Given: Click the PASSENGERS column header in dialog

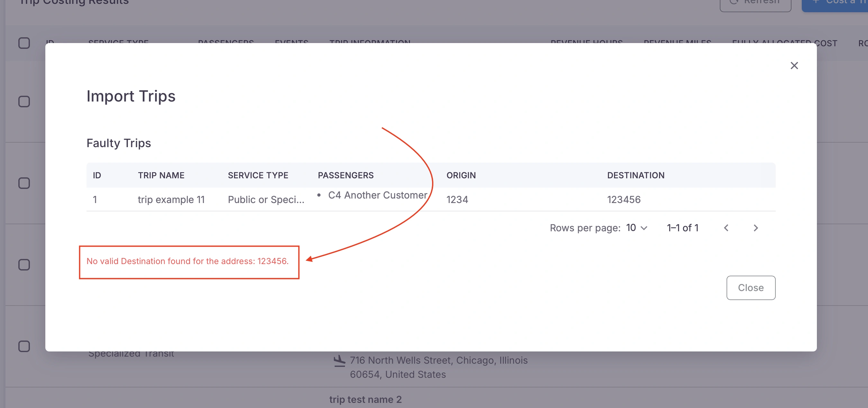Looking at the screenshot, I should 345,175.
